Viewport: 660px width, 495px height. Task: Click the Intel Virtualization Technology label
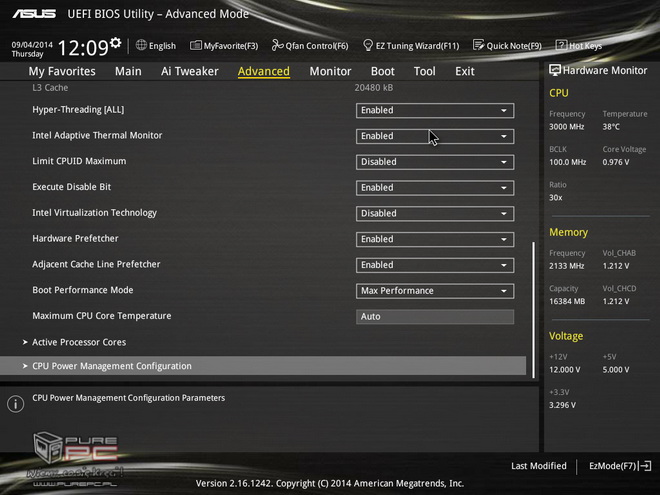95,213
